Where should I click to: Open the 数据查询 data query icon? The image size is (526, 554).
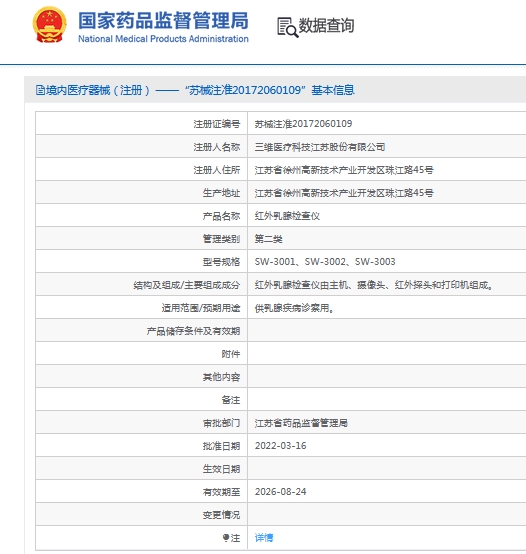tap(288, 27)
